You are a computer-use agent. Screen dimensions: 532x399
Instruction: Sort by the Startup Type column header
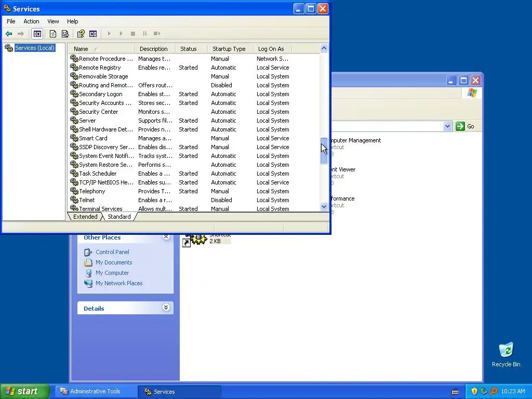pyautogui.click(x=230, y=49)
